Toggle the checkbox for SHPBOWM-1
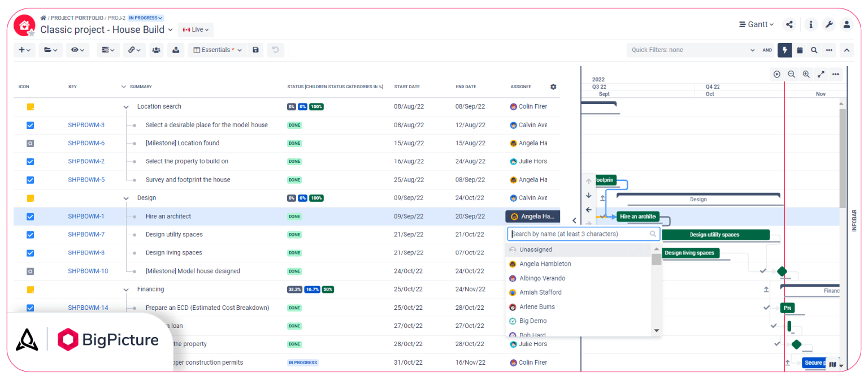Image resolution: width=868 pixels, height=380 pixels. (31, 217)
